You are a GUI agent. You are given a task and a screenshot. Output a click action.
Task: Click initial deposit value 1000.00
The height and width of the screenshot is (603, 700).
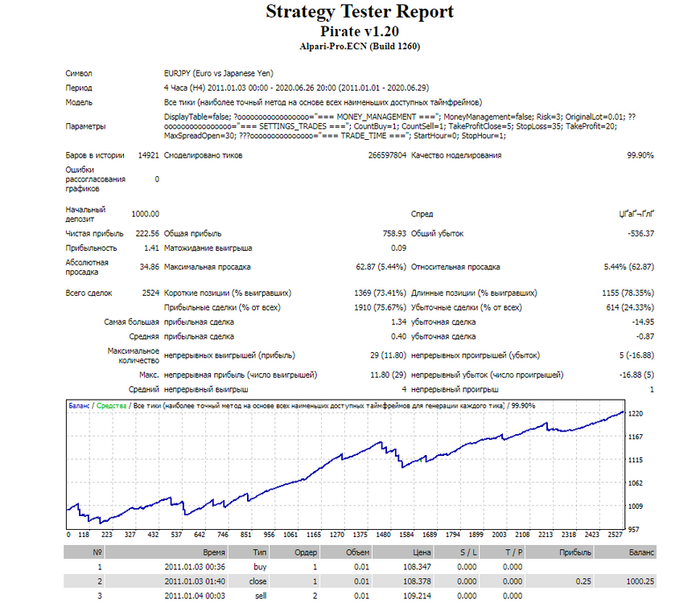point(145,214)
